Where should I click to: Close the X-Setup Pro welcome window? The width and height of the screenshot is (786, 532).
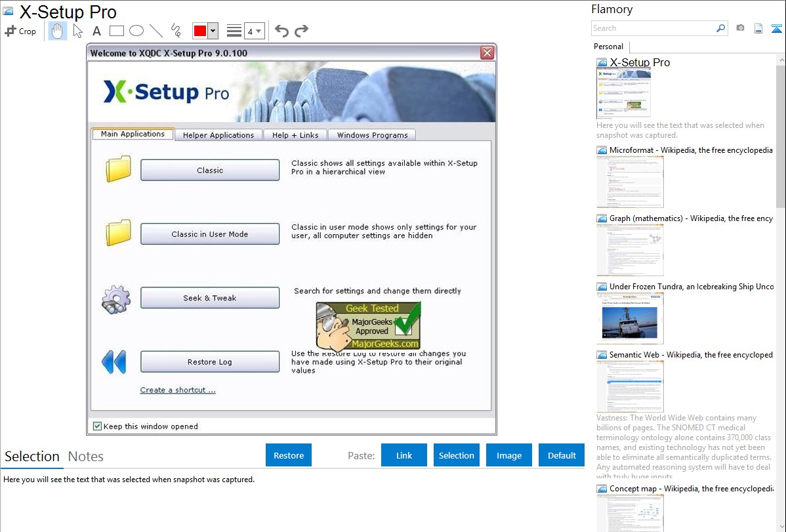pyautogui.click(x=487, y=52)
